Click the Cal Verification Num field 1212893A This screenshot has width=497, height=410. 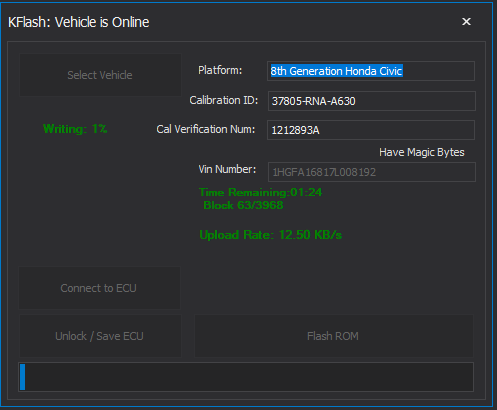[371, 130]
